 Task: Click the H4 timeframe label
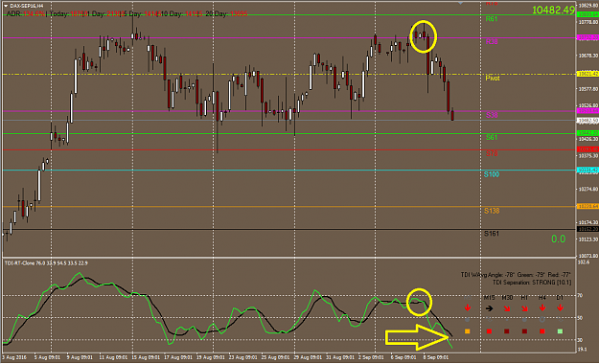[542, 298]
